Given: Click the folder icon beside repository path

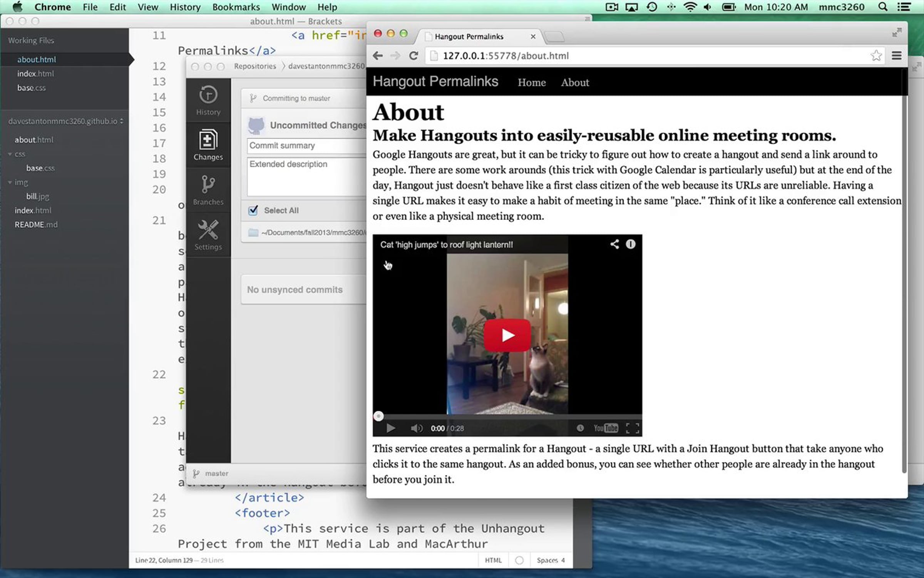Looking at the screenshot, I should [x=253, y=232].
